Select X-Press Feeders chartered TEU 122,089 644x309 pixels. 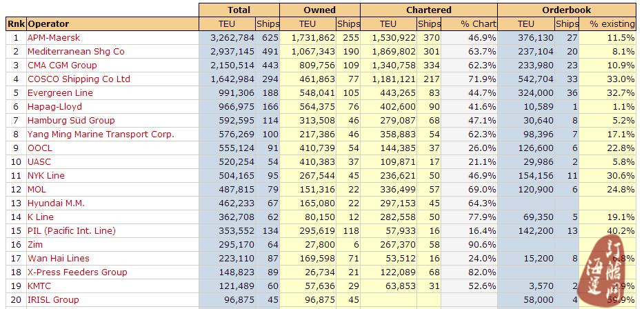[398, 272]
